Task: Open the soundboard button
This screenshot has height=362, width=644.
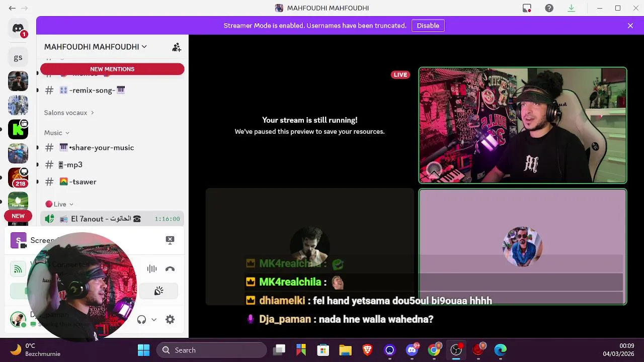Action: (158, 291)
